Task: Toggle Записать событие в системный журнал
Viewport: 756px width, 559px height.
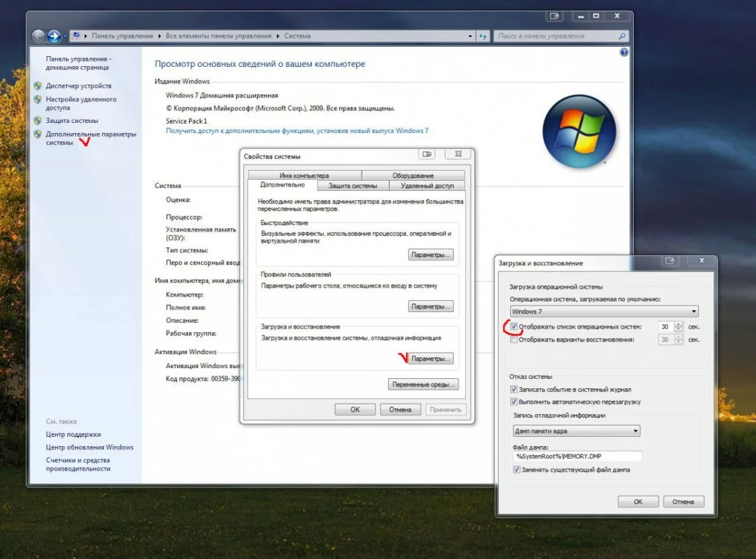Action: pos(514,389)
